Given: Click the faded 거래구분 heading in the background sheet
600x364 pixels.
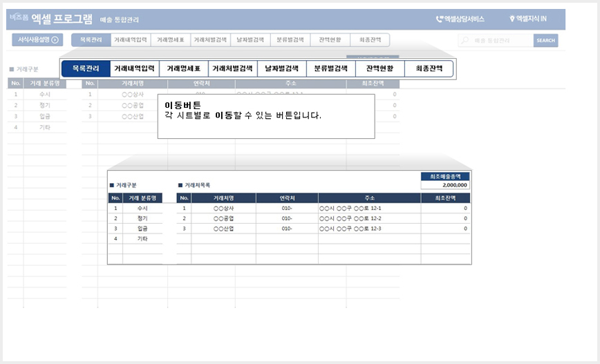Looking at the screenshot, I should tap(27, 69).
